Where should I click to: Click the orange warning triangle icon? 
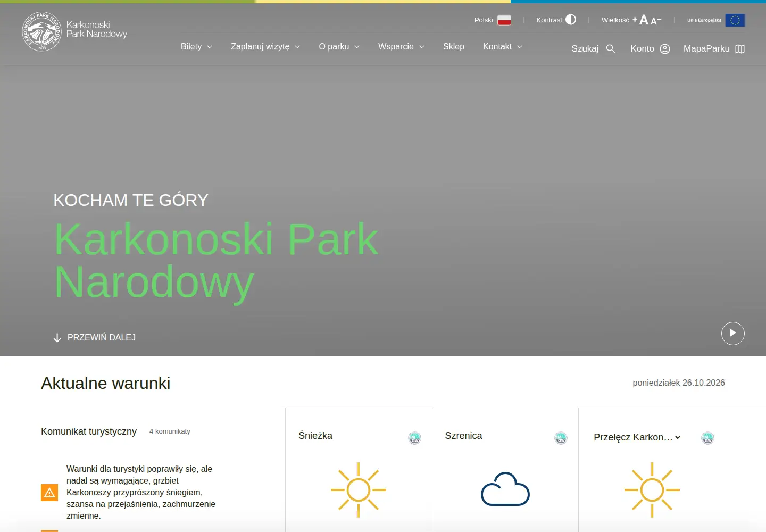coord(49,493)
